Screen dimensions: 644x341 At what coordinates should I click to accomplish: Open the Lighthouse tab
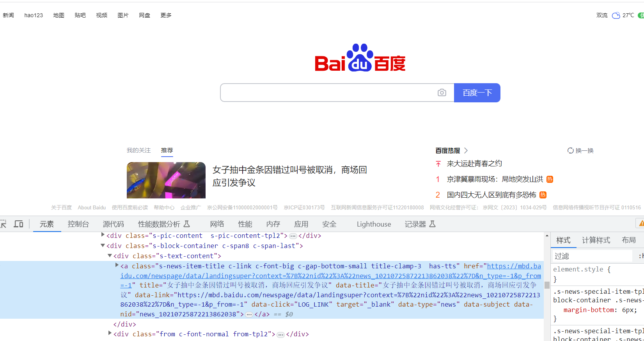[374, 224]
